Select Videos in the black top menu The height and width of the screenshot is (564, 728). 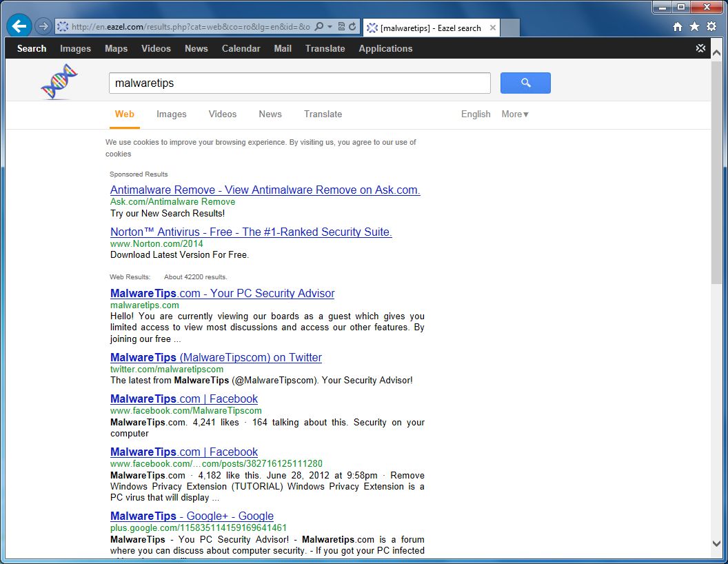[156, 48]
